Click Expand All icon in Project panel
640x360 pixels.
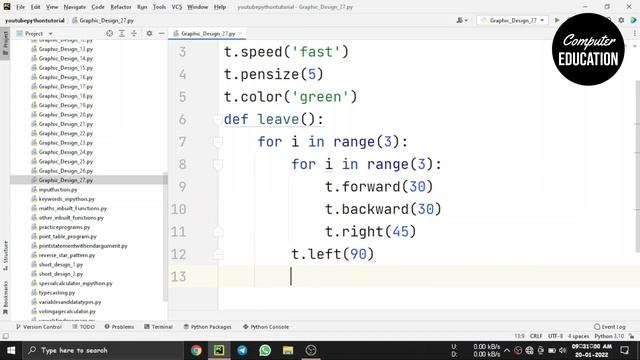click(122, 33)
